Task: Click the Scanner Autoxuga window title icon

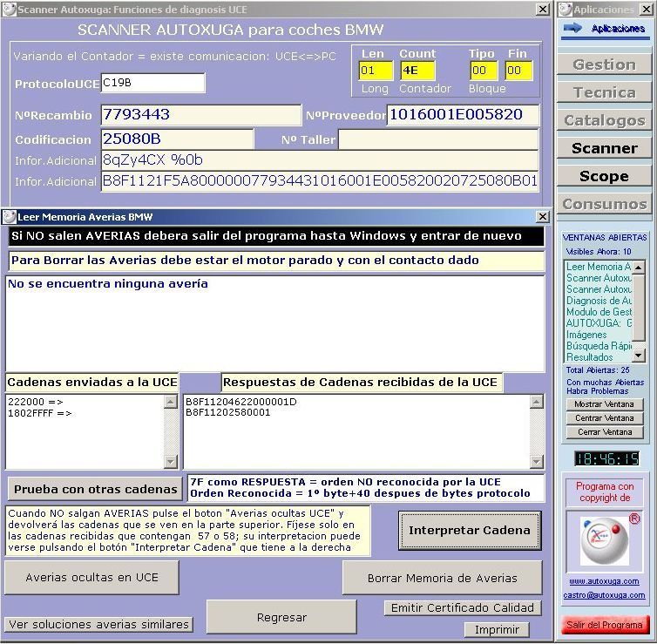Action: click(9, 10)
